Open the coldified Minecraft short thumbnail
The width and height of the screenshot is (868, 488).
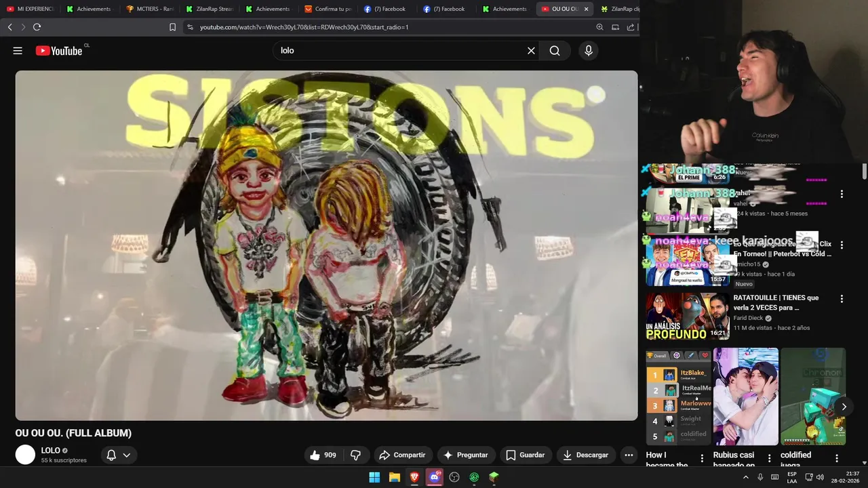pos(813,396)
